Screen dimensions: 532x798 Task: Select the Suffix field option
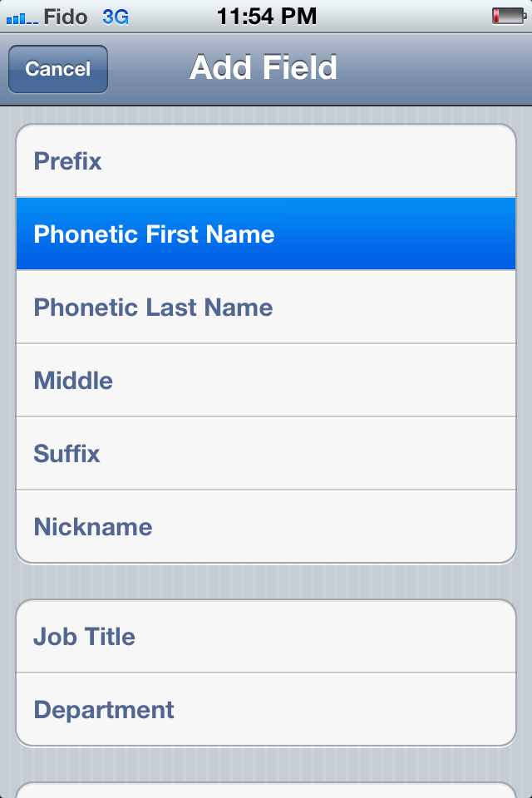(266, 454)
